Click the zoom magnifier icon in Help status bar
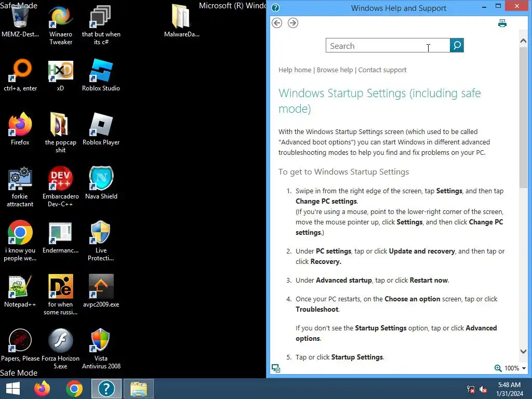532x399 pixels. [498, 368]
